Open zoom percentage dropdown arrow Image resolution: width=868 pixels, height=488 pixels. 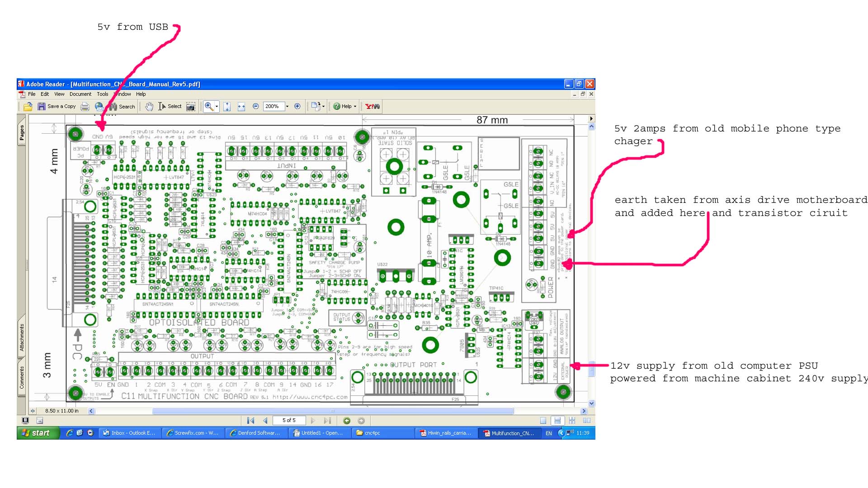pyautogui.click(x=288, y=107)
